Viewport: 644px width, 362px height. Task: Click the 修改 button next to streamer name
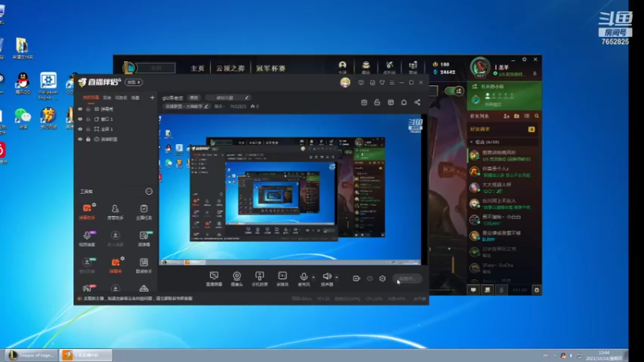click(x=194, y=97)
